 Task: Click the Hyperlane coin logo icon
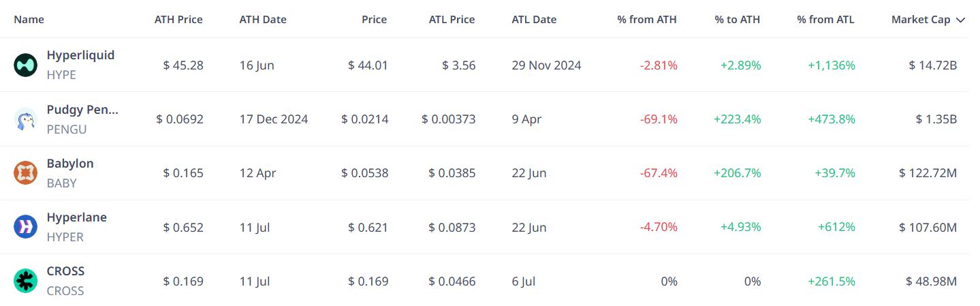pos(25,227)
